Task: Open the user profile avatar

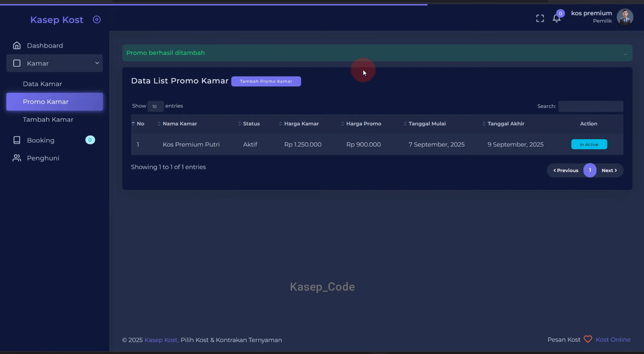Action: (625, 17)
